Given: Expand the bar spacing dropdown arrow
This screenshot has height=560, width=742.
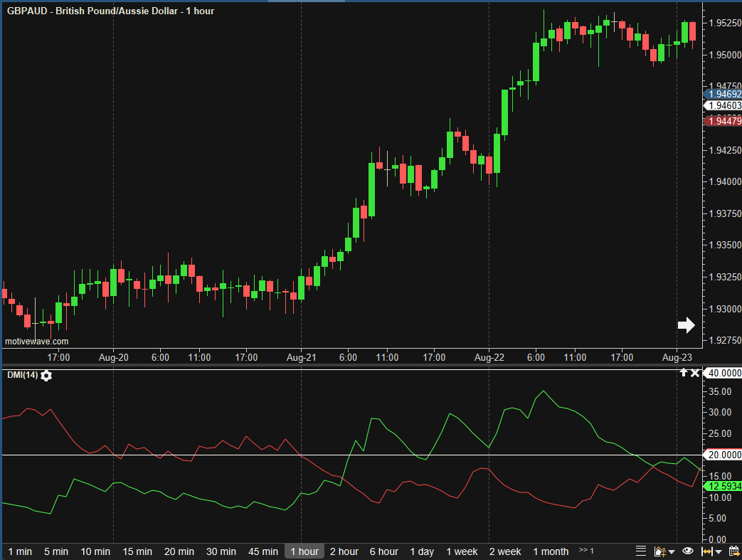Looking at the screenshot, I should (x=719, y=552).
